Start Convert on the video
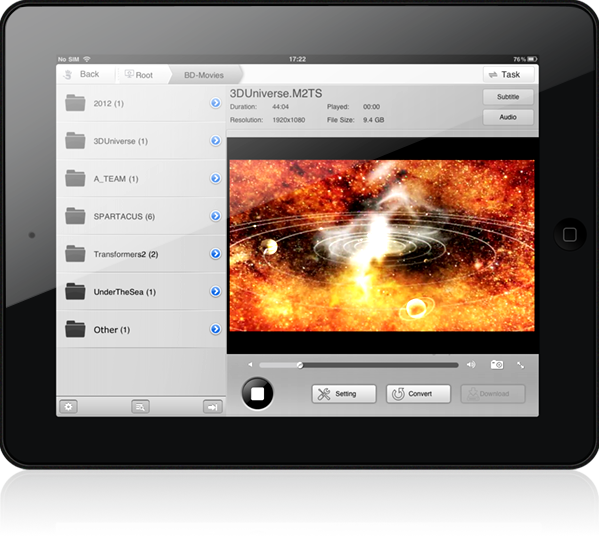599x536 pixels. pyautogui.click(x=418, y=394)
